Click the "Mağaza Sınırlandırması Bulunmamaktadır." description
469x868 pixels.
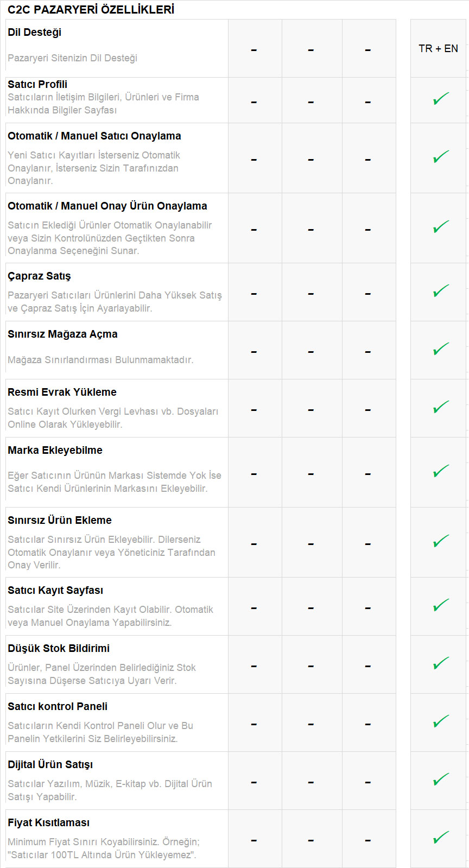click(x=100, y=360)
